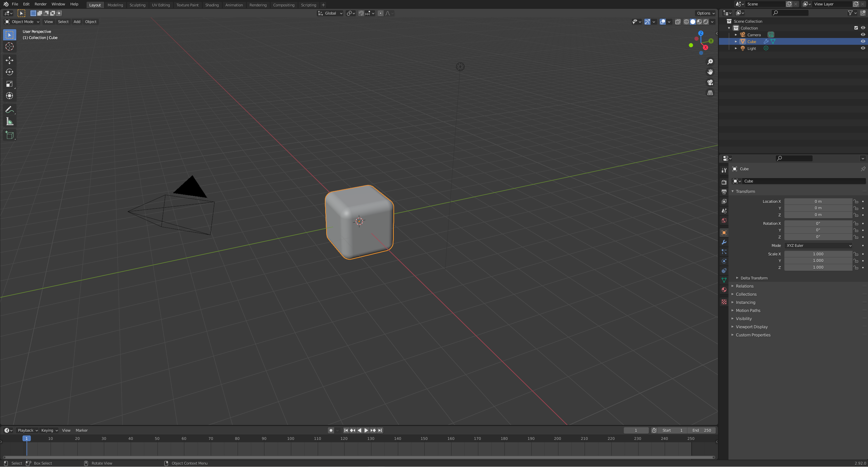This screenshot has width=868, height=467.
Task: Select the Rotate tool
Action: [x=9, y=72]
